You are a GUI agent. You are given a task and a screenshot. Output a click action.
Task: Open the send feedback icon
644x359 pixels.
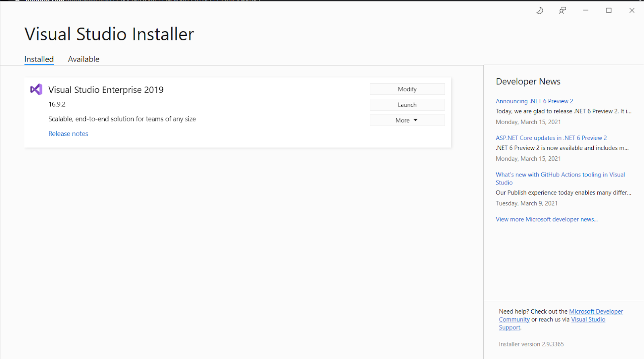562,10
